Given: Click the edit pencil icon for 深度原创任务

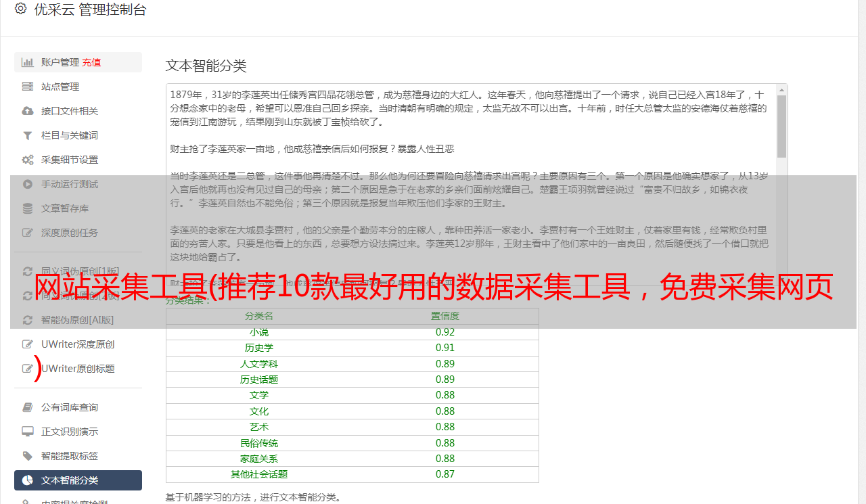Looking at the screenshot, I should [x=28, y=233].
